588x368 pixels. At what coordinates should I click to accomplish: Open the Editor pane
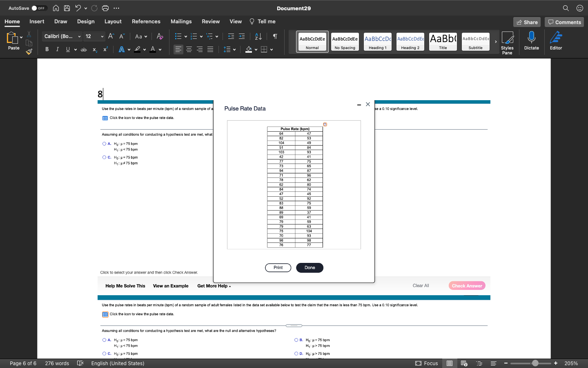click(556, 40)
